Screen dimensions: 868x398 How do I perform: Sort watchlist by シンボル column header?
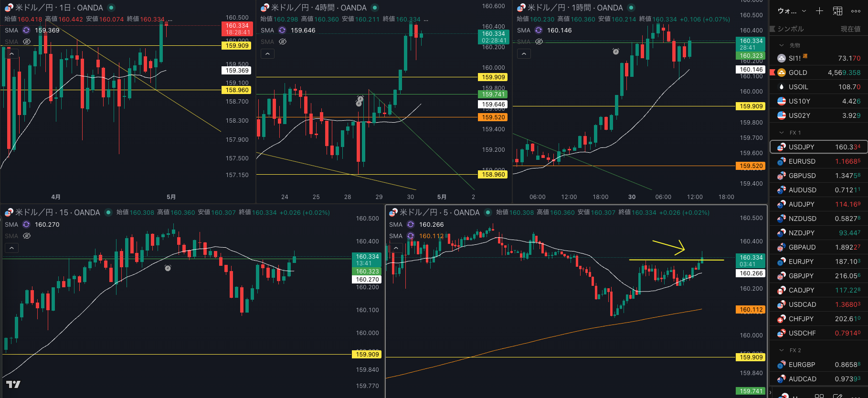[790, 29]
